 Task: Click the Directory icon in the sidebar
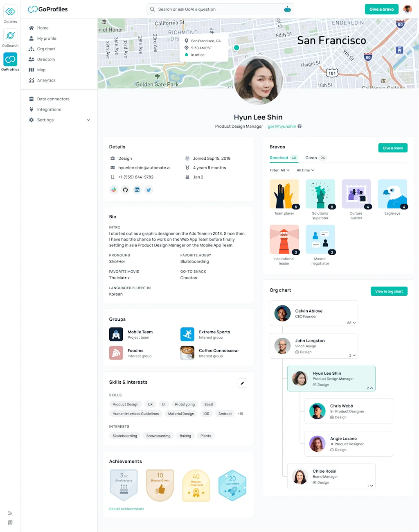(x=32, y=59)
